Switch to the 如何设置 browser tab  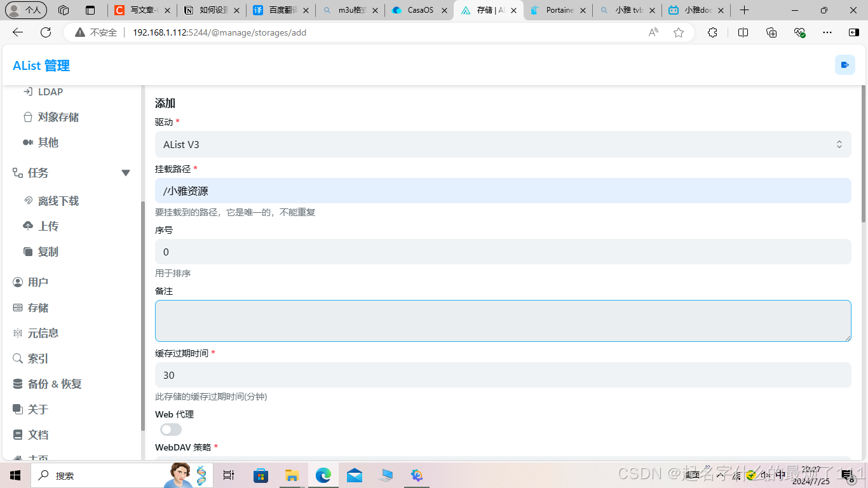[x=211, y=10]
